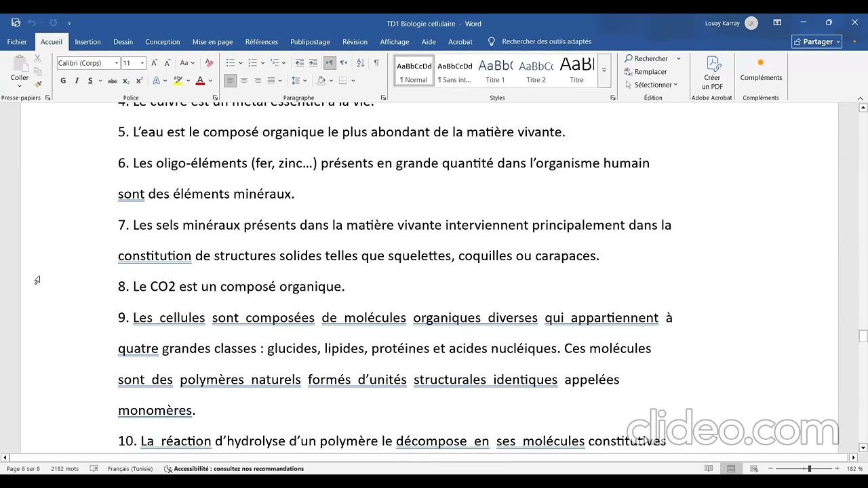Open the Calibri font name dropdown

(x=116, y=63)
